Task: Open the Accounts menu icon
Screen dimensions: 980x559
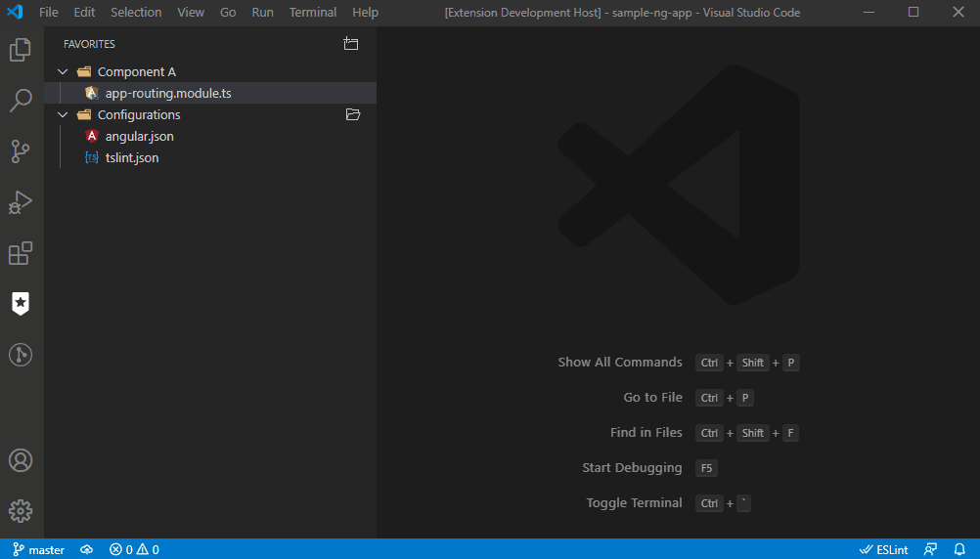Action: 20,460
